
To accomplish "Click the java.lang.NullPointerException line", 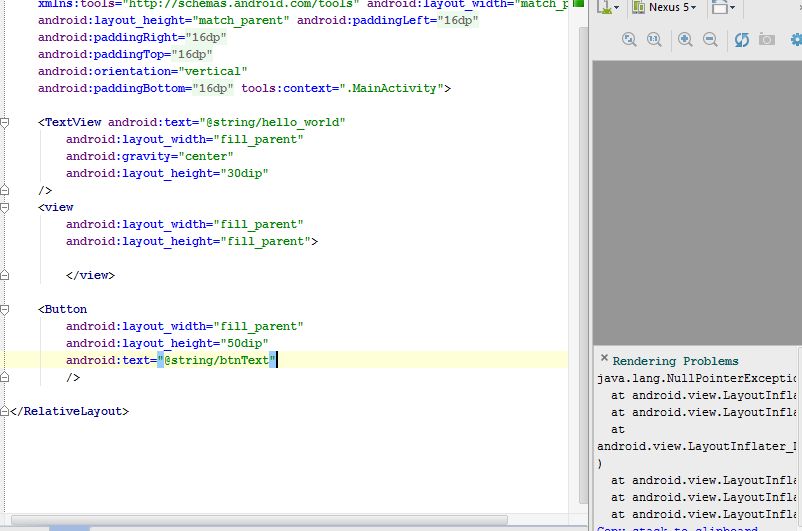I will [x=697, y=378].
